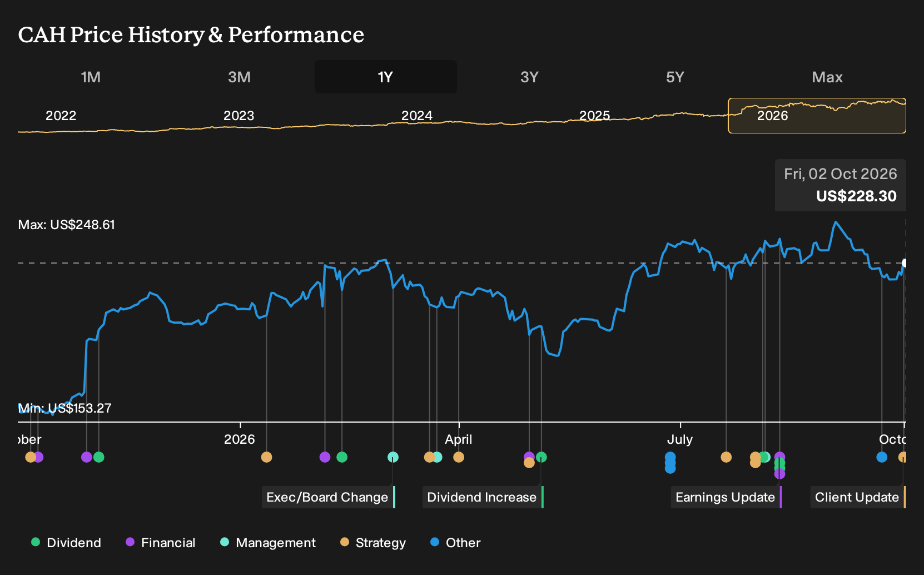Click the 2025 label on overview timeline
Viewport: 924px width, 575px height.
(595, 116)
